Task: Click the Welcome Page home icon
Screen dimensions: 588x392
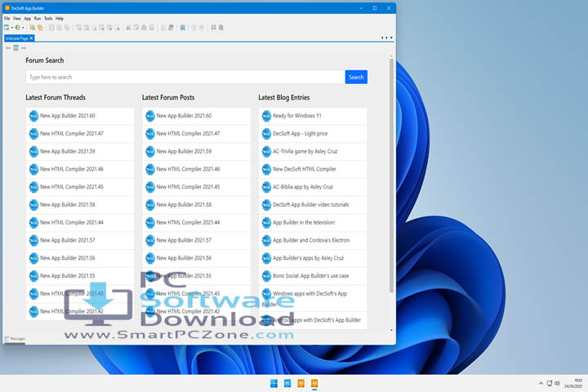Action: click(16, 48)
